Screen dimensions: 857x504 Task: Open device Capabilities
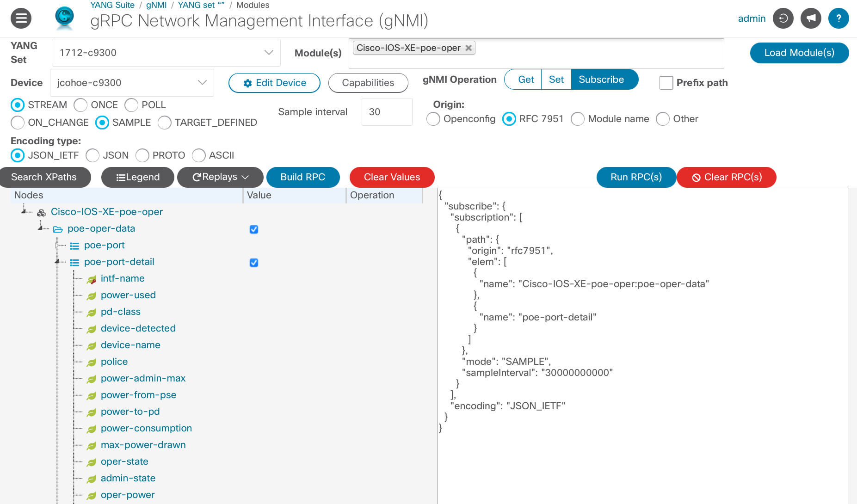coord(368,83)
